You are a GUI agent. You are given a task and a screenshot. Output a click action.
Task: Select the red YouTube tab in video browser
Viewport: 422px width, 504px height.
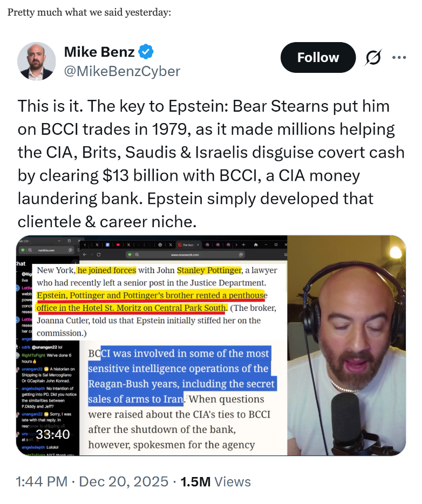pos(118,244)
